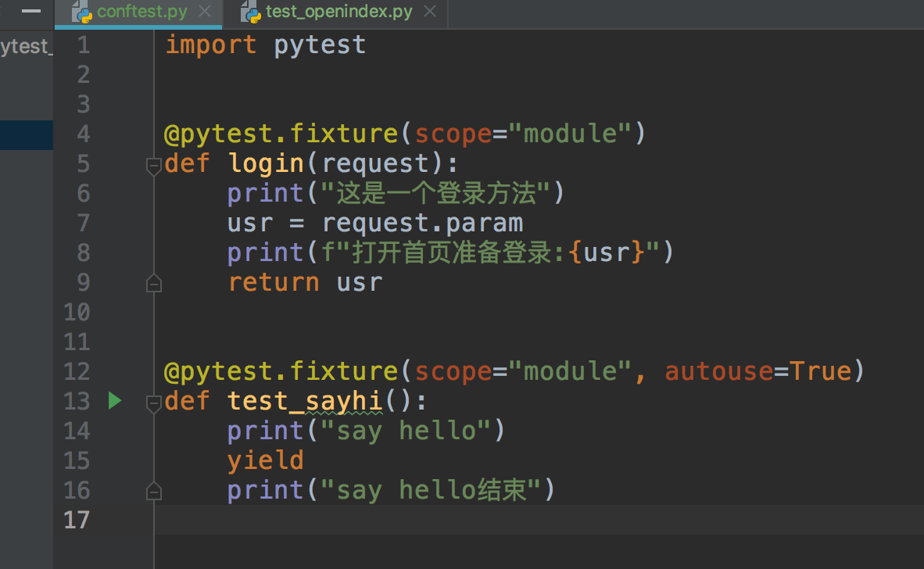Screen dimensions: 924x569
Task: Click the Python file icon on conftest.py tab
Action: coord(82,12)
